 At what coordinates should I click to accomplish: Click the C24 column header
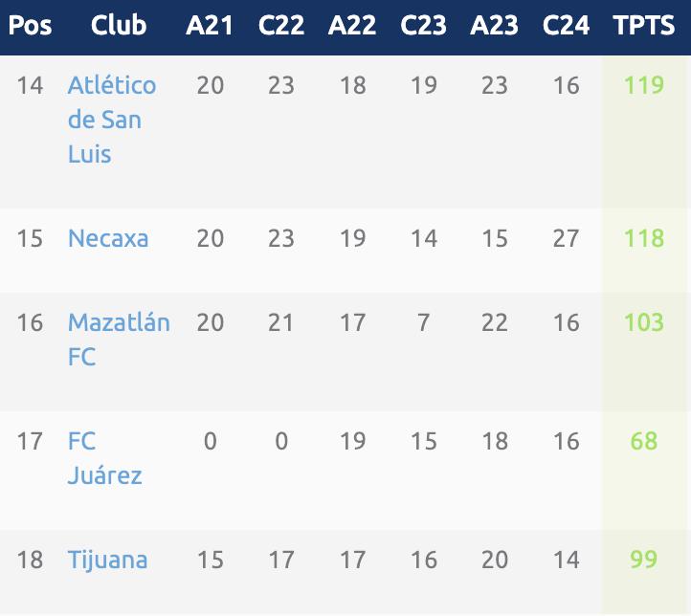point(566,26)
